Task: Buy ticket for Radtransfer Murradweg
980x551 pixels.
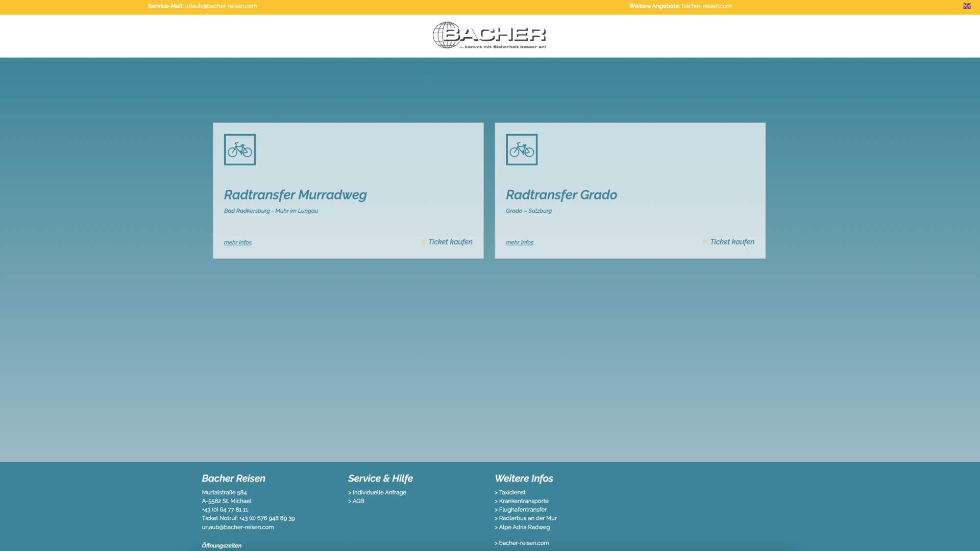Action: pos(446,242)
